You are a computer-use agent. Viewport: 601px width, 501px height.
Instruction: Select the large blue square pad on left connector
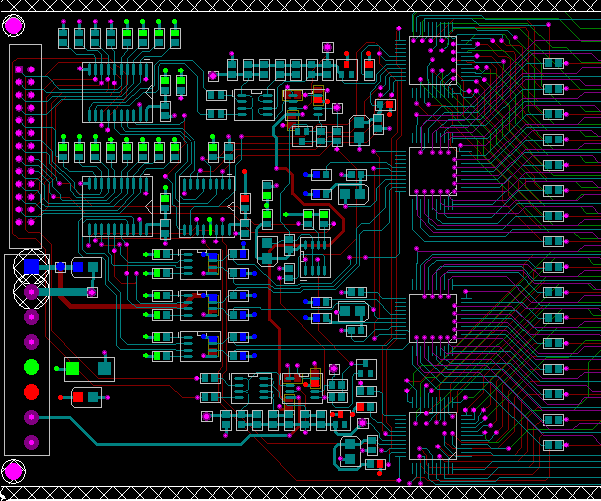31,266
